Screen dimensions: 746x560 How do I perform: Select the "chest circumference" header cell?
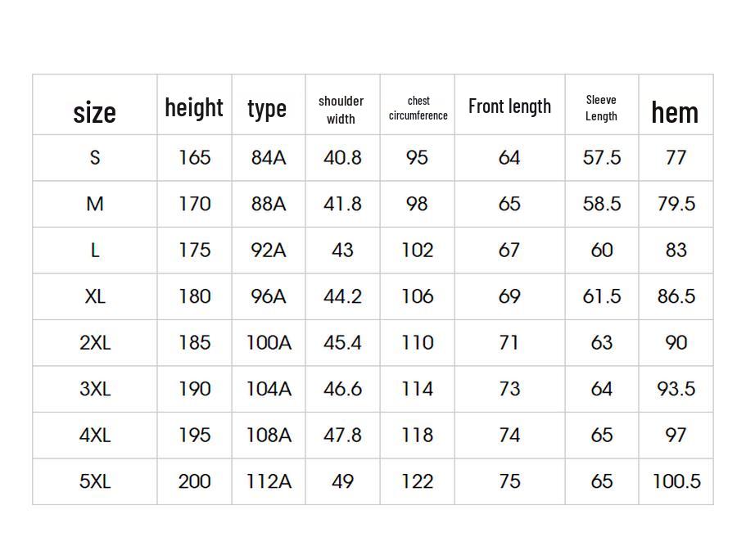coord(418,108)
